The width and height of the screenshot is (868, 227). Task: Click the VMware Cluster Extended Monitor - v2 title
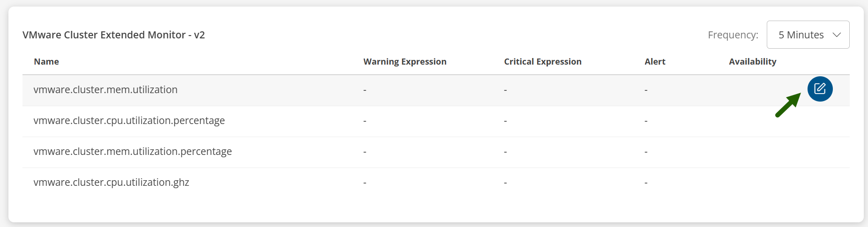click(113, 35)
